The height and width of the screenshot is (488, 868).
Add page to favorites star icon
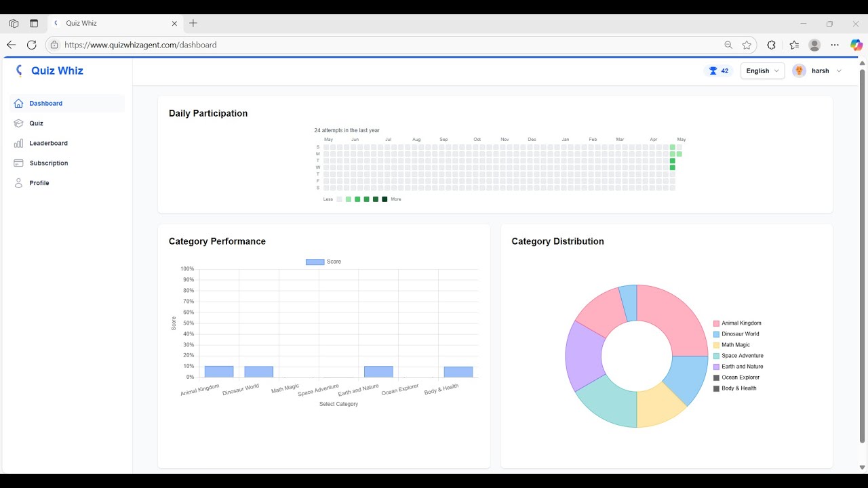[747, 45]
